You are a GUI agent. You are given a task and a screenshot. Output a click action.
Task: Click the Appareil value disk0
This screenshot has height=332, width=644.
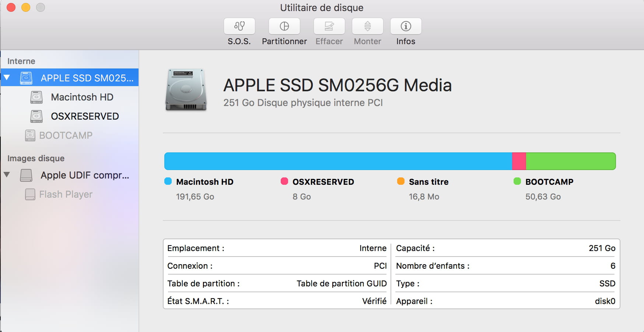pos(605,301)
